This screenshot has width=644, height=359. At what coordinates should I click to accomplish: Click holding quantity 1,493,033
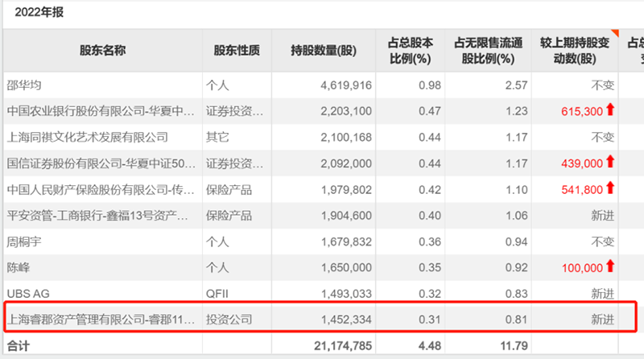(346, 294)
